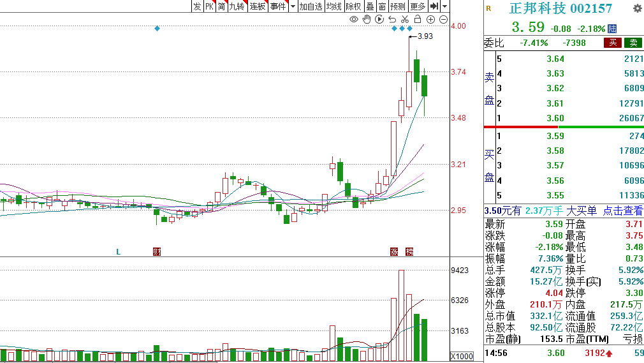Zoom in with the plus circle icon
This screenshot has width=644, height=363.
point(430,19)
